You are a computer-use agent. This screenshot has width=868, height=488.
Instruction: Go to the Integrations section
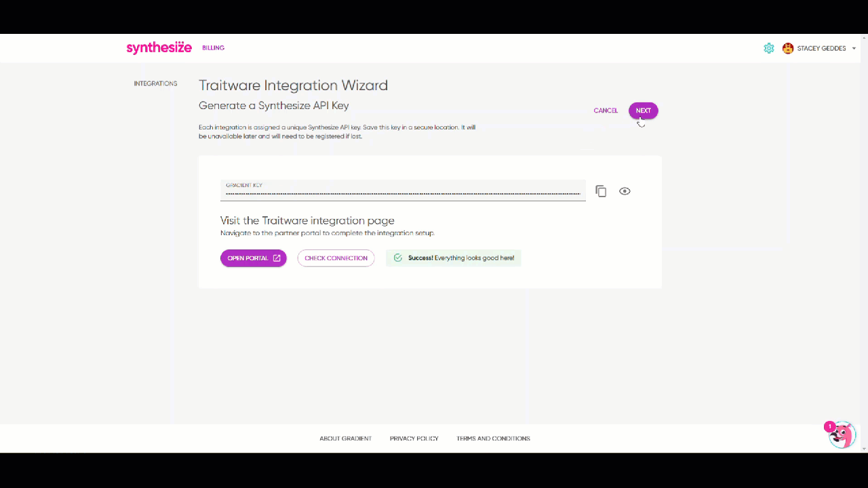point(155,83)
